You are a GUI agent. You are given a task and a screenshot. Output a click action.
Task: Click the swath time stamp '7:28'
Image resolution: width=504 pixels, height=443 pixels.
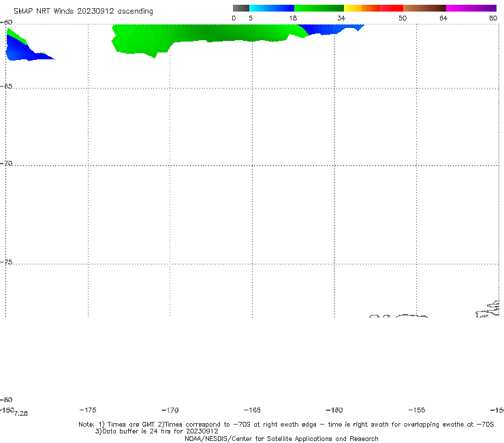[21, 414]
